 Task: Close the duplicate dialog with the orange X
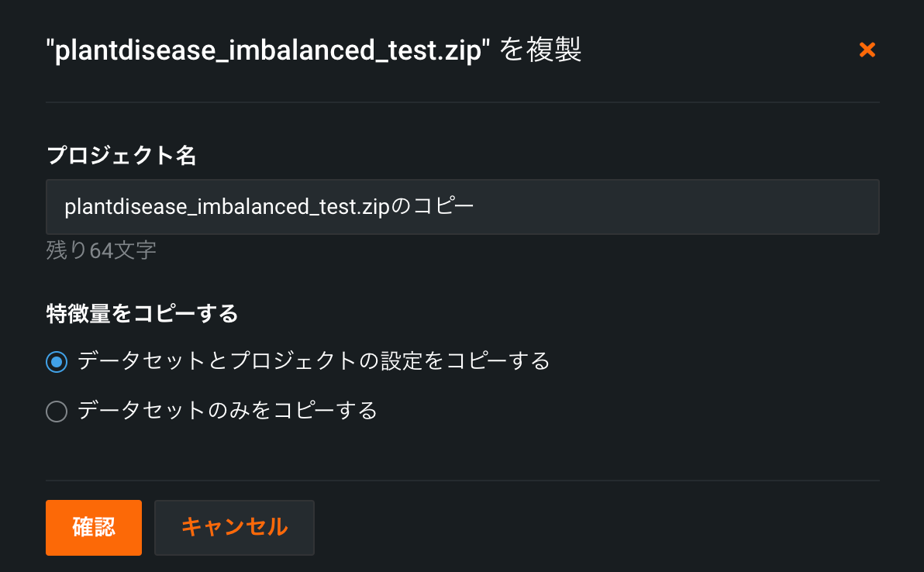point(867,50)
